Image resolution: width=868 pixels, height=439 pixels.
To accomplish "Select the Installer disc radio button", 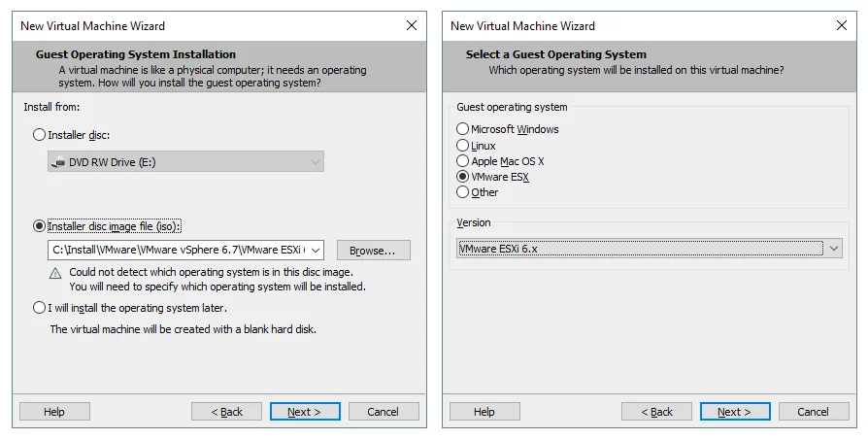I will click(39, 135).
